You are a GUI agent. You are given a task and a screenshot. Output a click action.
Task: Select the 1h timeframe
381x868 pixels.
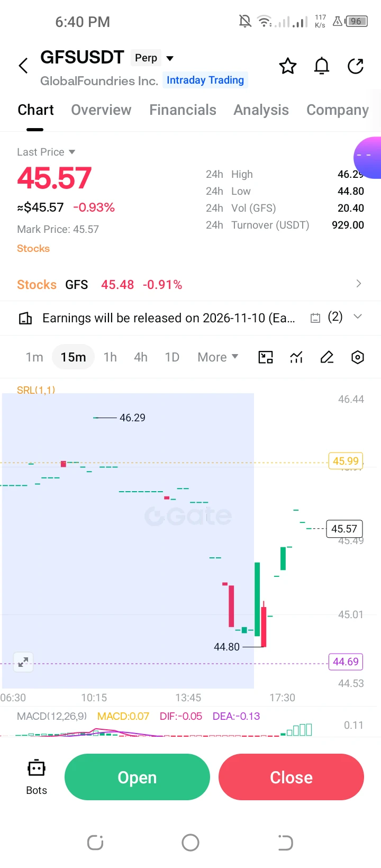(x=110, y=357)
